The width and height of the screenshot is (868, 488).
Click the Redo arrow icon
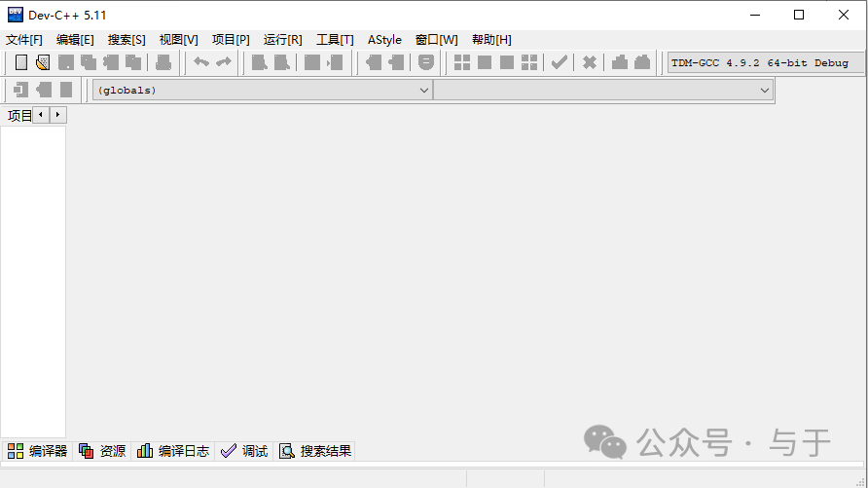click(x=224, y=62)
